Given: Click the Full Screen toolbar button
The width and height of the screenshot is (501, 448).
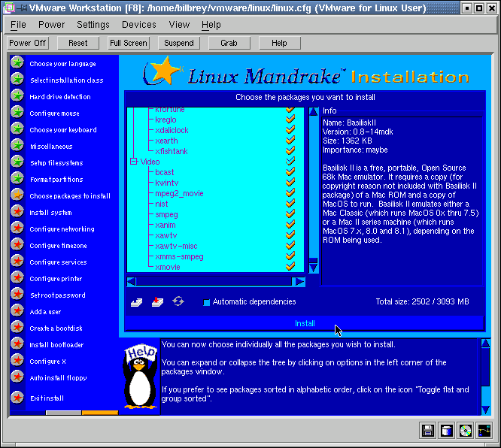Looking at the screenshot, I should click(x=129, y=43).
